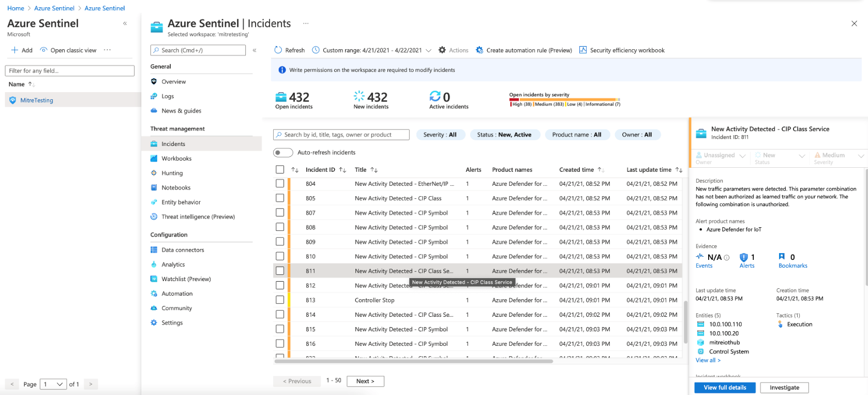Click the Events pulse icon
Viewport: 868px width, 395px height.
pyautogui.click(x=700, y=257)
